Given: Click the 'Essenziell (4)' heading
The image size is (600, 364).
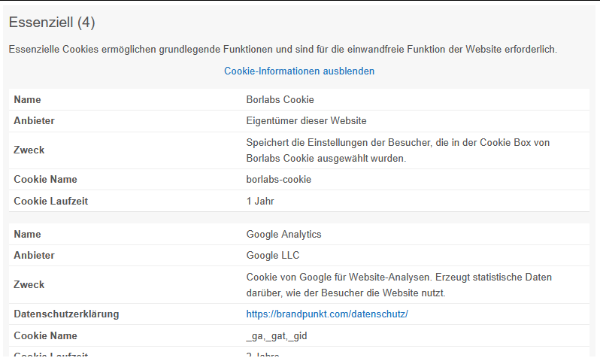Looking at the screenshot, I should point(52,23).
